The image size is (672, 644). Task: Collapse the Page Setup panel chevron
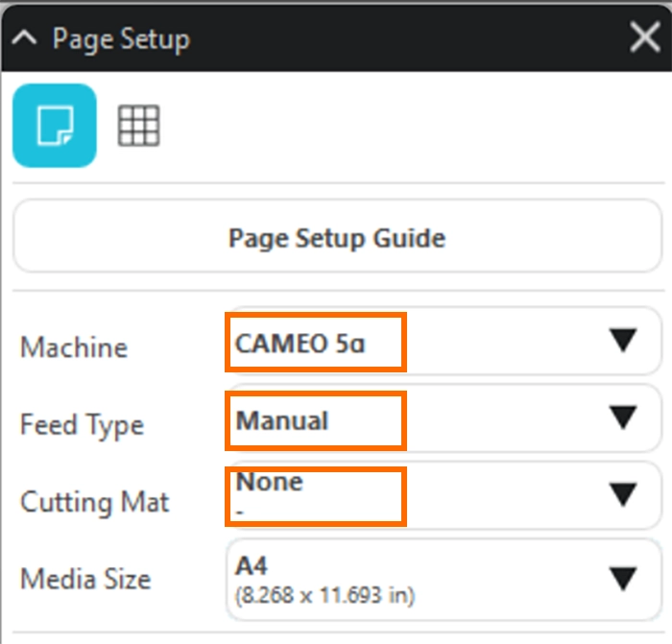(26, 39)
